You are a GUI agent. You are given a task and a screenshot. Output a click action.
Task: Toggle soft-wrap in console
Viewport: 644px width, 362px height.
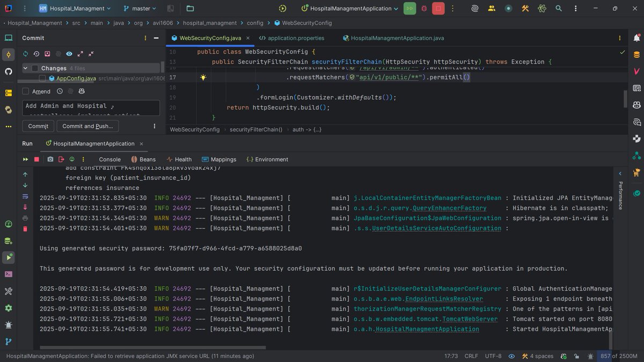(25, 196)
